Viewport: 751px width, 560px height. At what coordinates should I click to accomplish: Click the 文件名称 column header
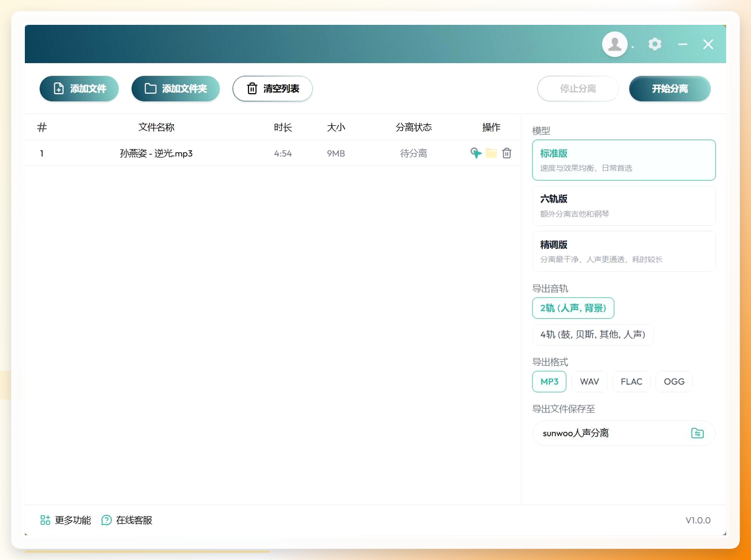pos(156,127)
